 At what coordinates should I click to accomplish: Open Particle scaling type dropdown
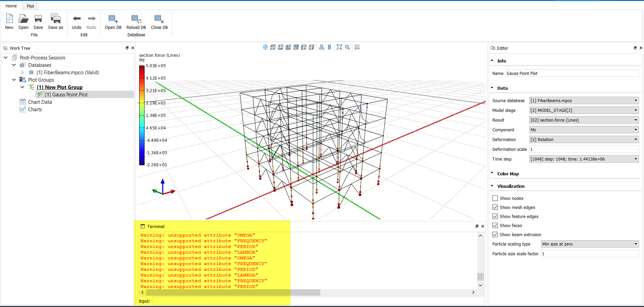tap(590, 244)
